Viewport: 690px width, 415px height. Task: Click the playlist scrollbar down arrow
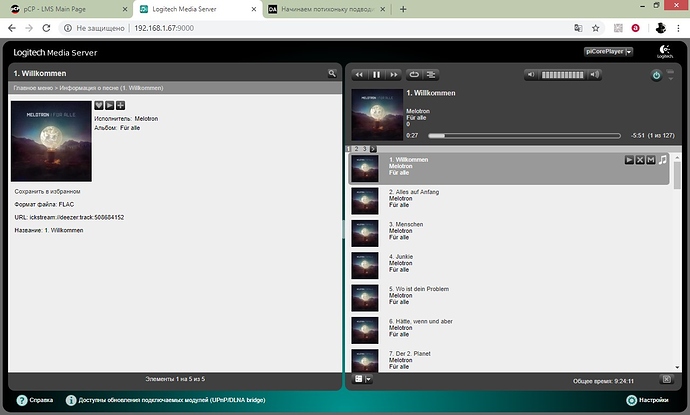pyautogui.click(x=677, y=367)
